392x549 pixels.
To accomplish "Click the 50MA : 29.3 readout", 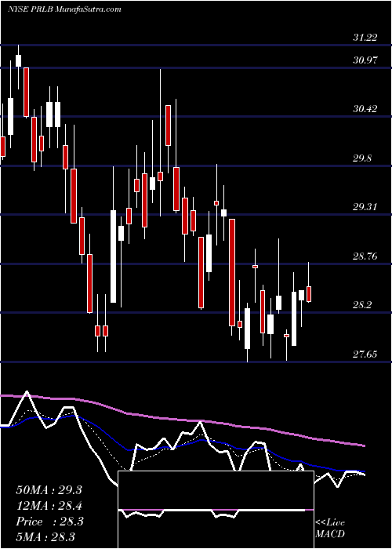I will [x=49, y=490].
